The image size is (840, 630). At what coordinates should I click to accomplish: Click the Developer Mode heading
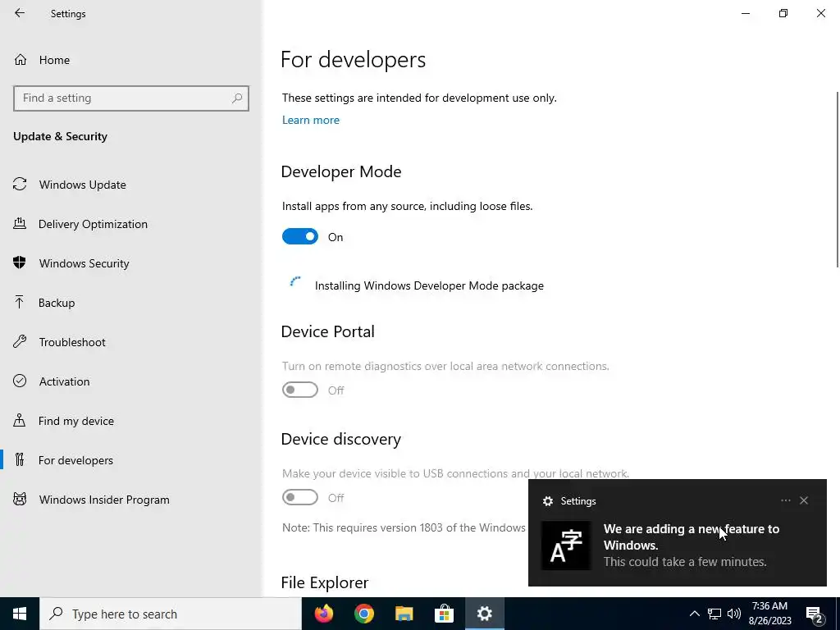[x=341, y=171]
